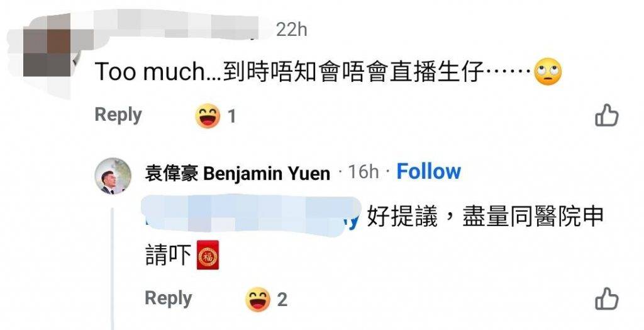Screen dimensions: 644x330
Task: Open the laughing reaction on the first comment
Action: pyautogui.click(x=208, y=116)
